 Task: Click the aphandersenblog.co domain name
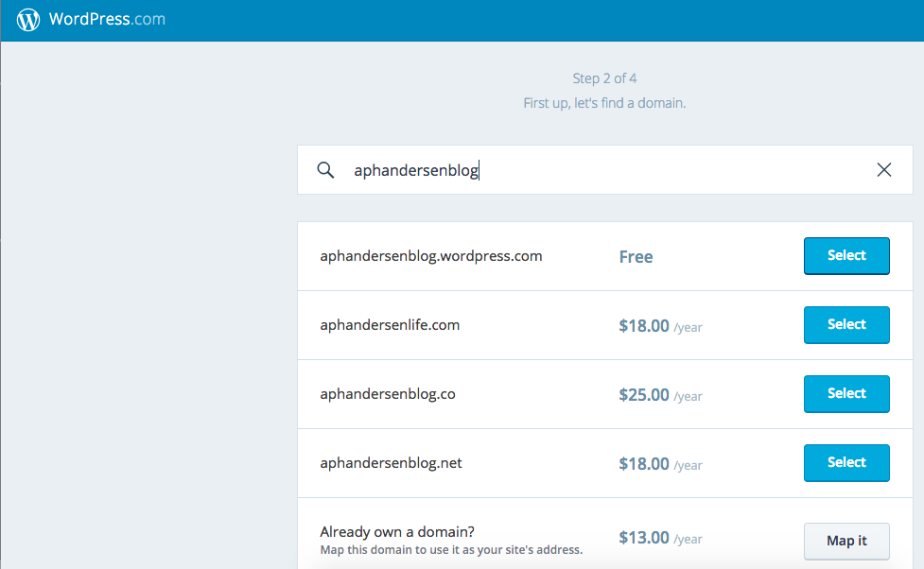coord(387,394)
